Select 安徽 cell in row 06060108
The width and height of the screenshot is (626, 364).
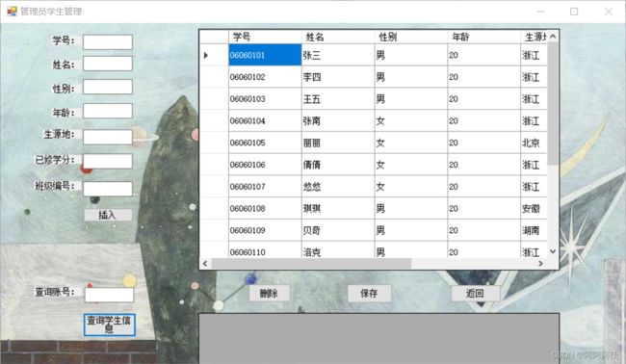pos(534,208)
